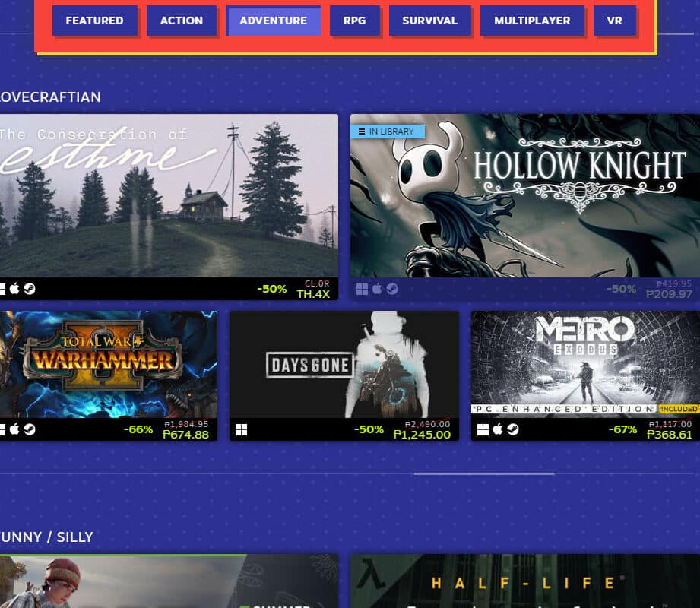Click the Lovecraftian section heading
Screen dimensions: 700x608
tap(50, 97)
